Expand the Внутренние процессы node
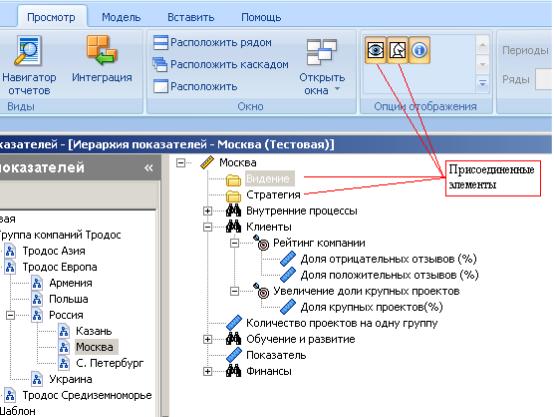Image resolution: width=554 pixels, height=417 pixels. coord(207,211)
